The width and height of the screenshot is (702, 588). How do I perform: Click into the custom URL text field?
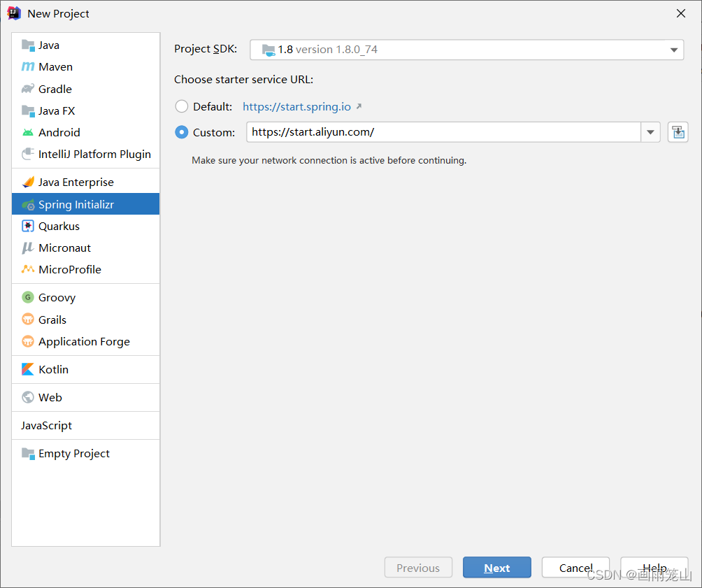(x=444, y=132)
